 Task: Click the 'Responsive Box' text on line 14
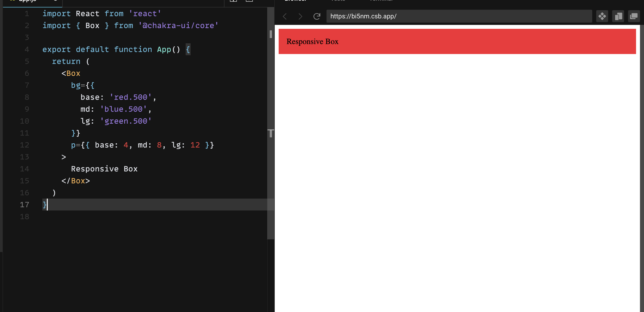tap(104, 169)
